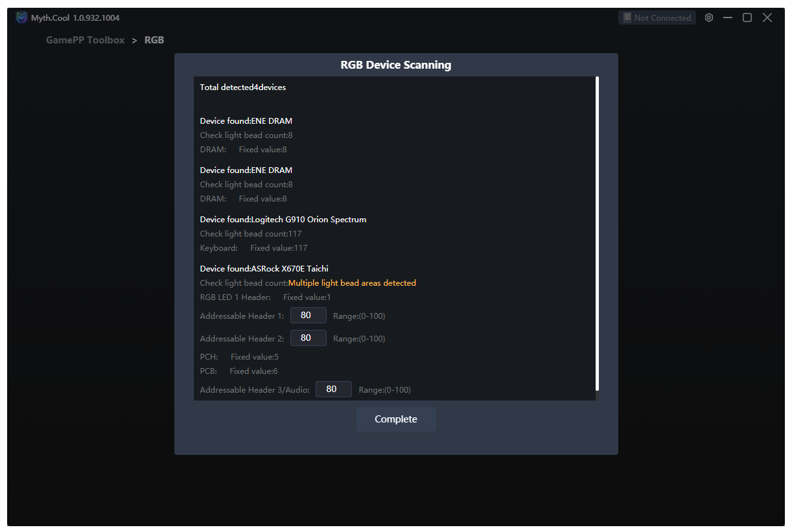792x532 pixels.
Task: Click the device list vertical scrollbar
Action: pyautogui.click(x=597, y=234)
